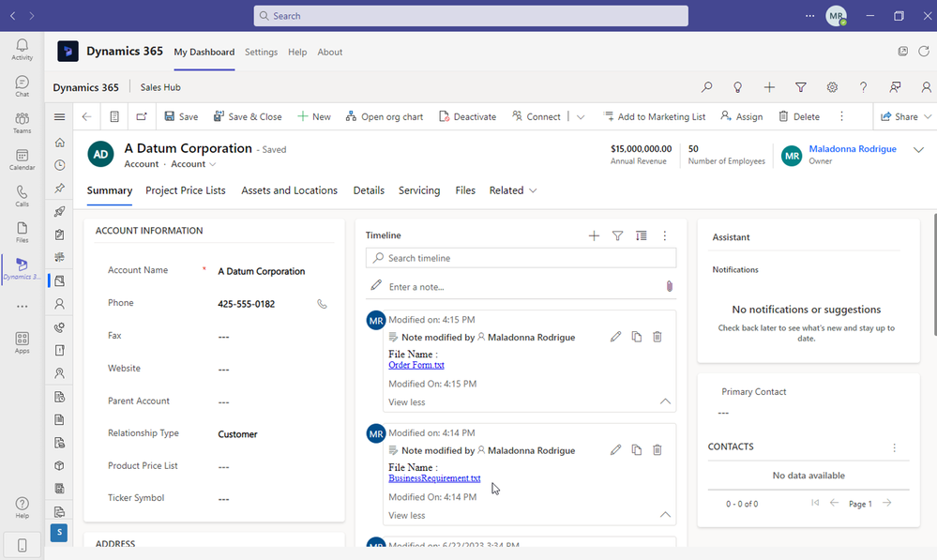
Task: Expand the Connect split-button dropdown
Action: click(581, 117)
